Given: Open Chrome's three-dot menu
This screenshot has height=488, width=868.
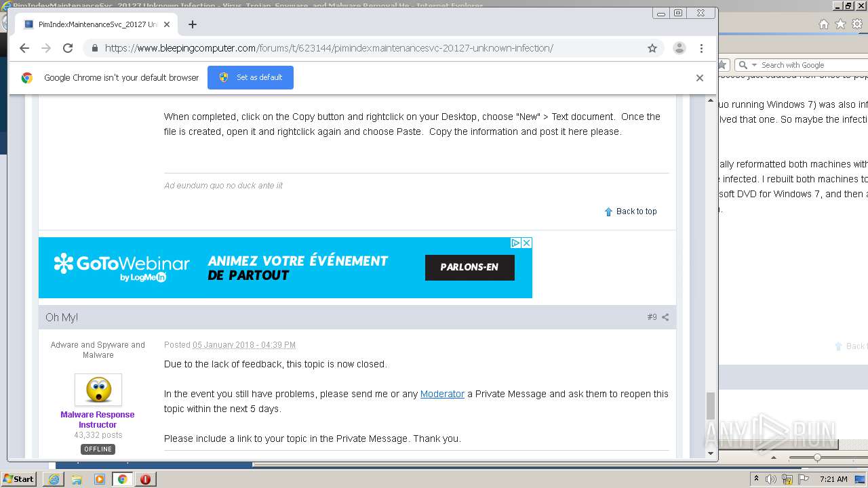Looking at the screenshot, I should 702,48.
